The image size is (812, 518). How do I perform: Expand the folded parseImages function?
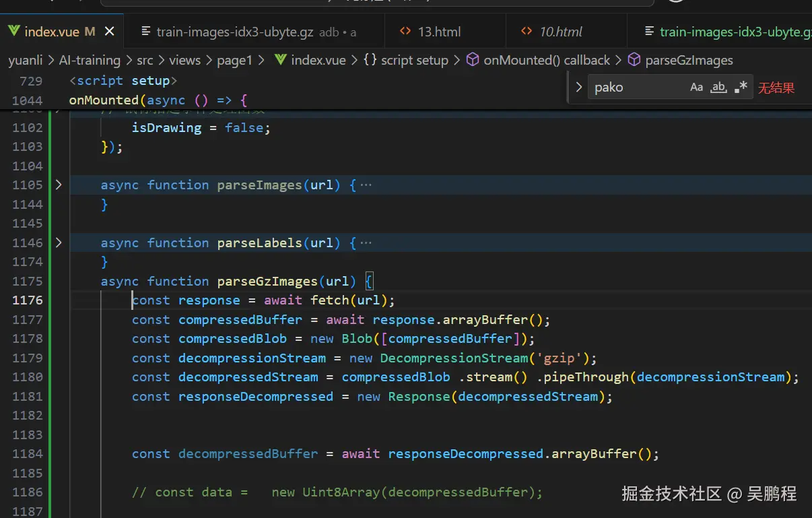click(59, 185)
